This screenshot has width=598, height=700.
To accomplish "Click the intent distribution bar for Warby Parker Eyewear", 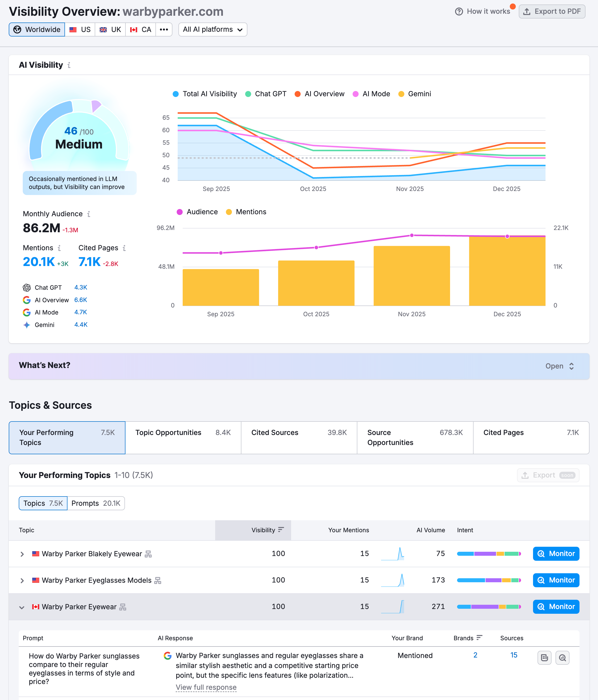I will pos(489,606).
